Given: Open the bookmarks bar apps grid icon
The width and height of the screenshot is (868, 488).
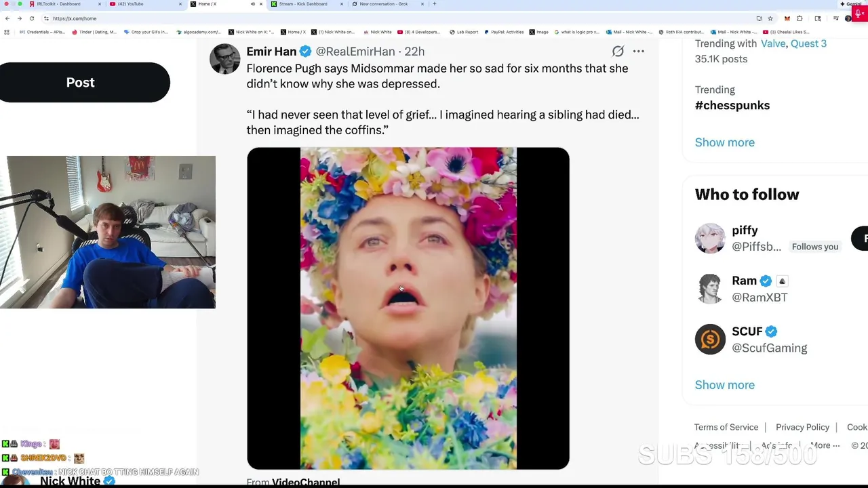Looking at the screenshot, I should coord(7,32).
